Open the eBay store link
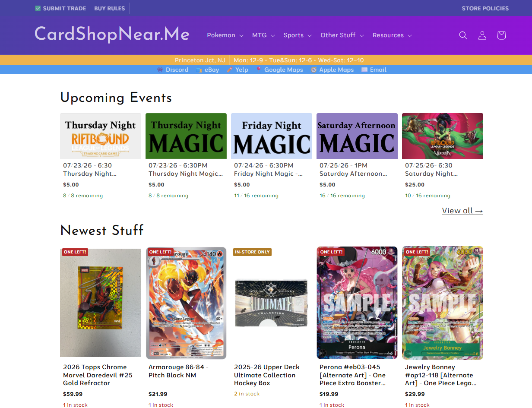This screenshot has height=408, width=532. (x=212, y=70)
